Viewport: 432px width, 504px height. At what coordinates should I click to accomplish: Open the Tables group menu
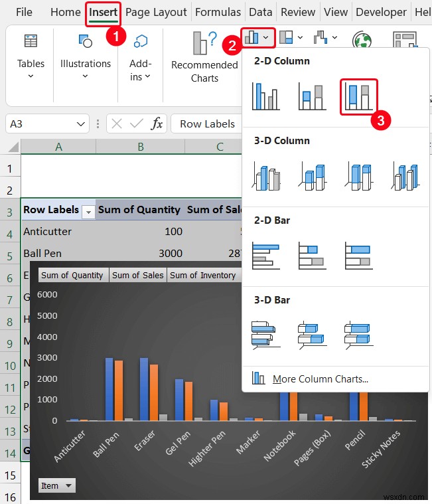(31, 56)
